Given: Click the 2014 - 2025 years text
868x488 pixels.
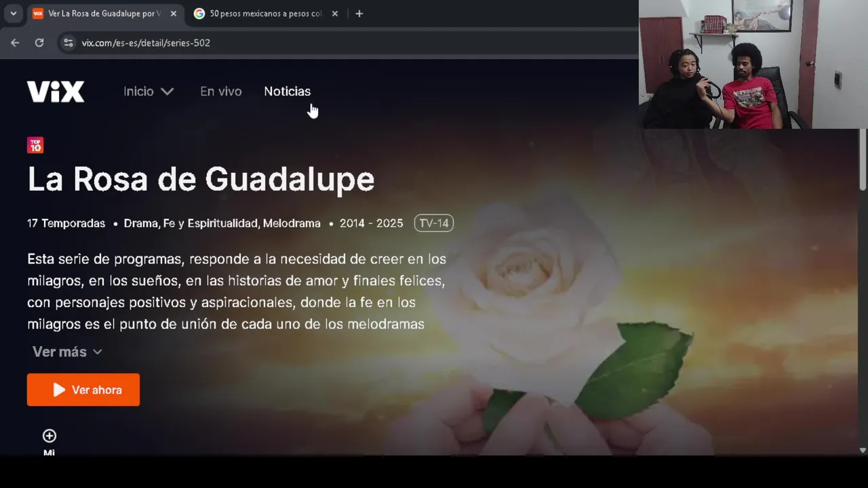Looking at the screenshot, I should 371,223.
